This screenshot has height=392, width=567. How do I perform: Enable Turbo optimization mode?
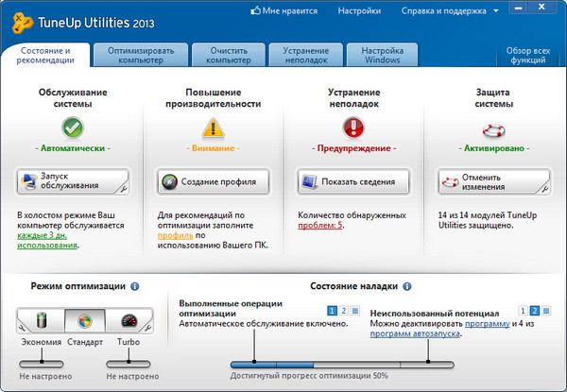coord(127,322)
